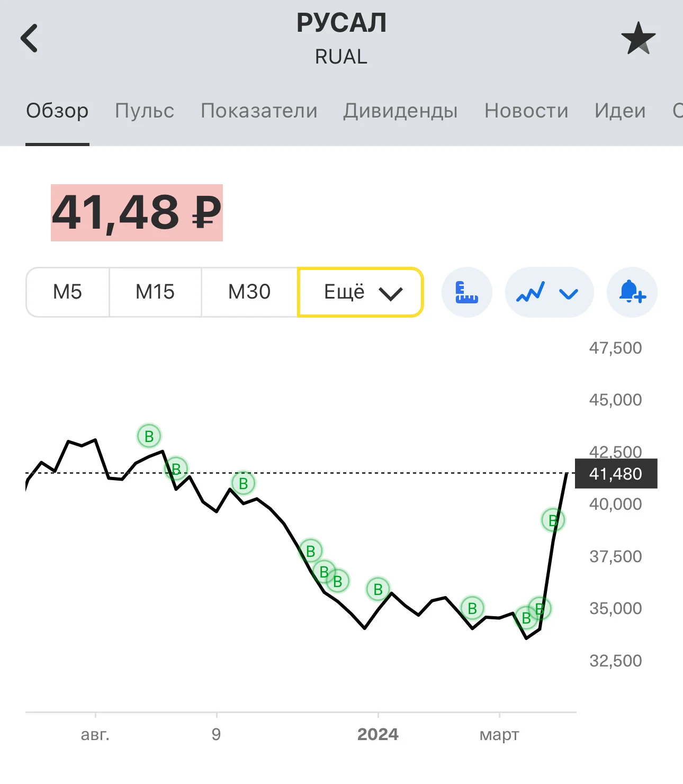Click the 35,000 axis value
This screenshot has height=784, width=683.
tap(615, 608)
